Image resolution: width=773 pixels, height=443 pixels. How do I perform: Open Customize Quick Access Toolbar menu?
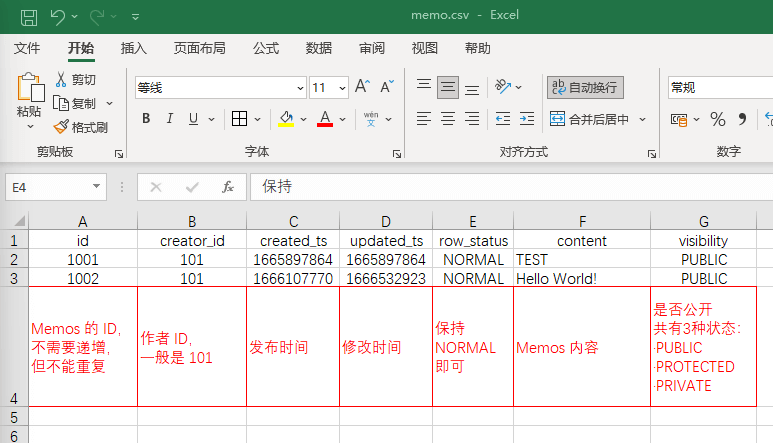click(135, 17)
